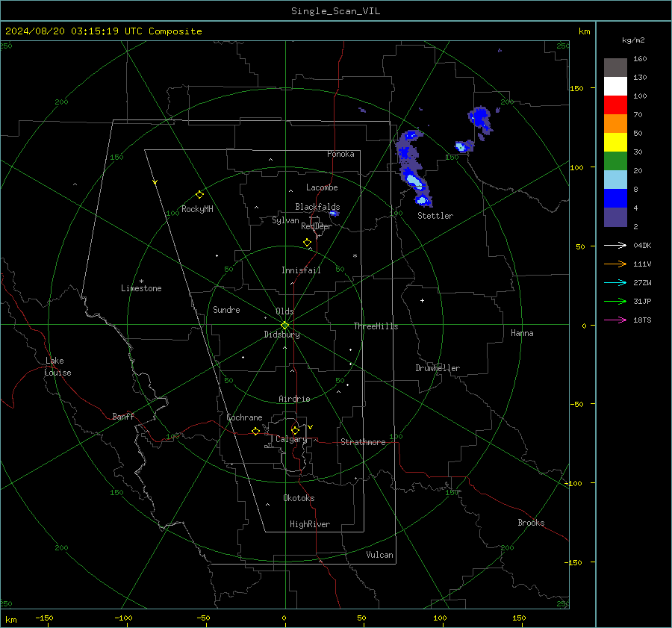
Task: Pick the gray swatch in VIL legend
Action: [615, 68]
